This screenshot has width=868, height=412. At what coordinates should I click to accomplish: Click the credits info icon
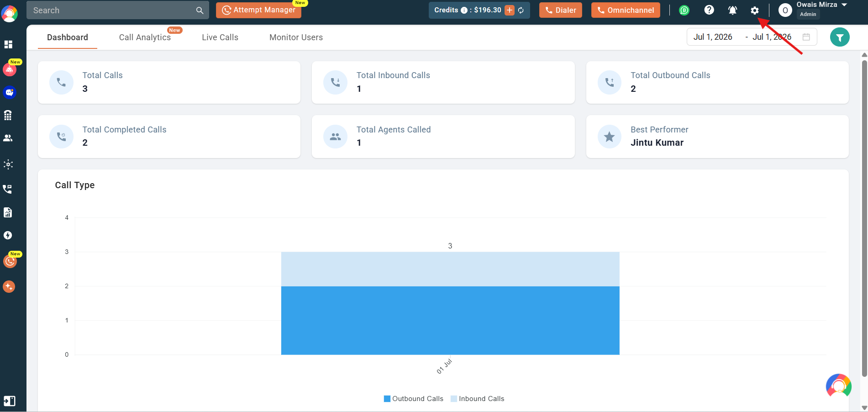click(x=464, y=10)
